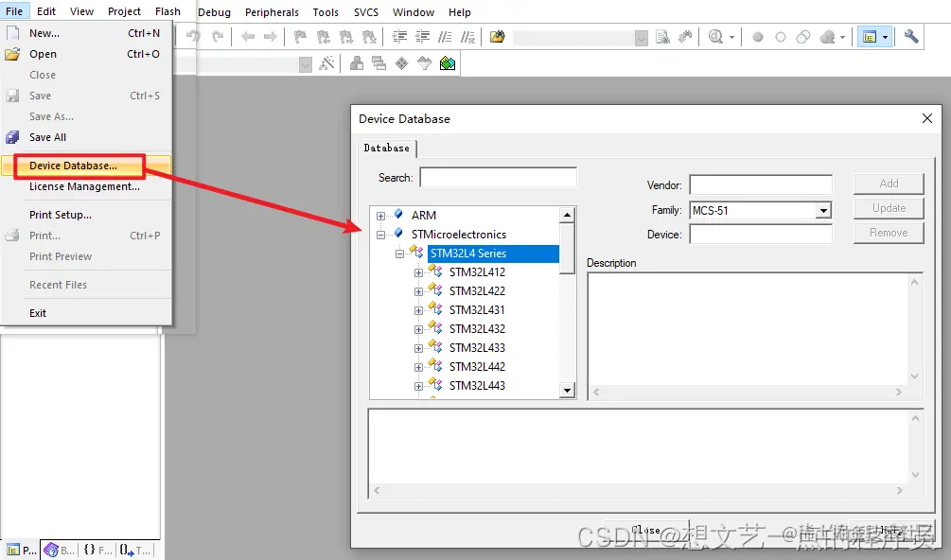The width and height of the screenshot is (951, 560).
Task: Select License Management... menu entry
Action: 86,186
